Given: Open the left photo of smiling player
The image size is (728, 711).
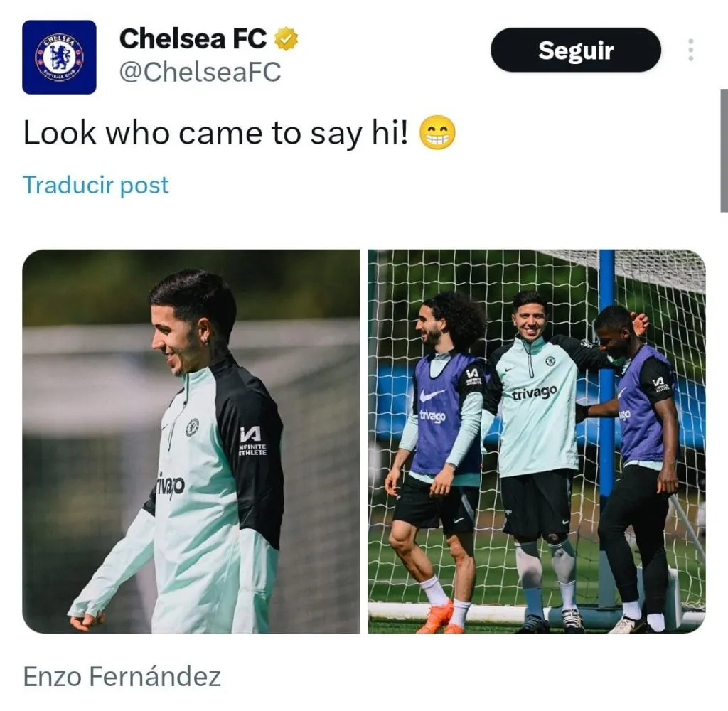Looking at the screenshot, I should (191, 442).
